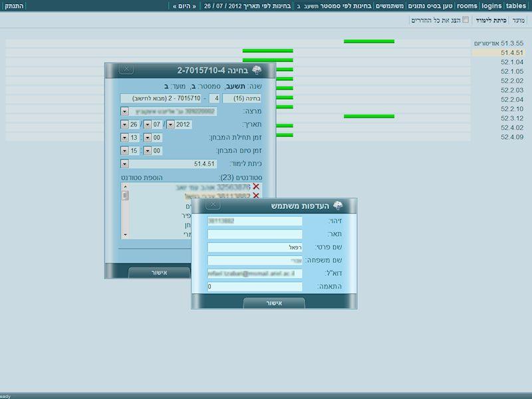Open the exam end hour dropdown showing 15
The image size is (532, 399).
point(124,151)
